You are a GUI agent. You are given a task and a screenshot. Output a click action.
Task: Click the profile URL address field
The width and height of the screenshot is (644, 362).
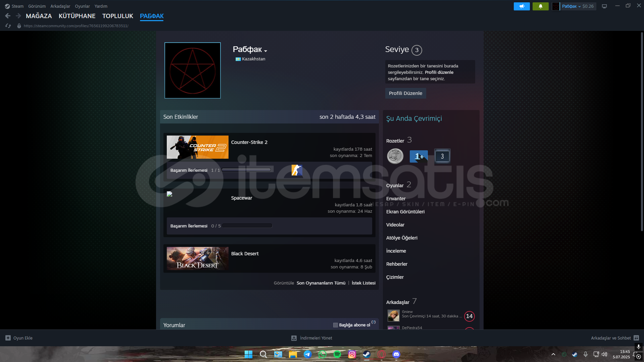tap(76, 26)
